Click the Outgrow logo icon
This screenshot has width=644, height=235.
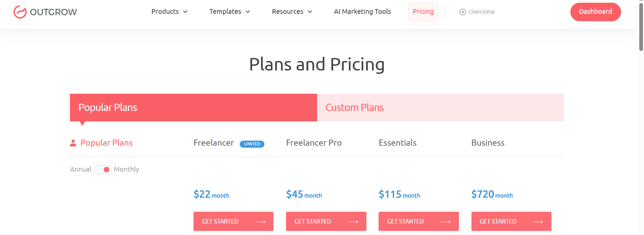[20, 12]
